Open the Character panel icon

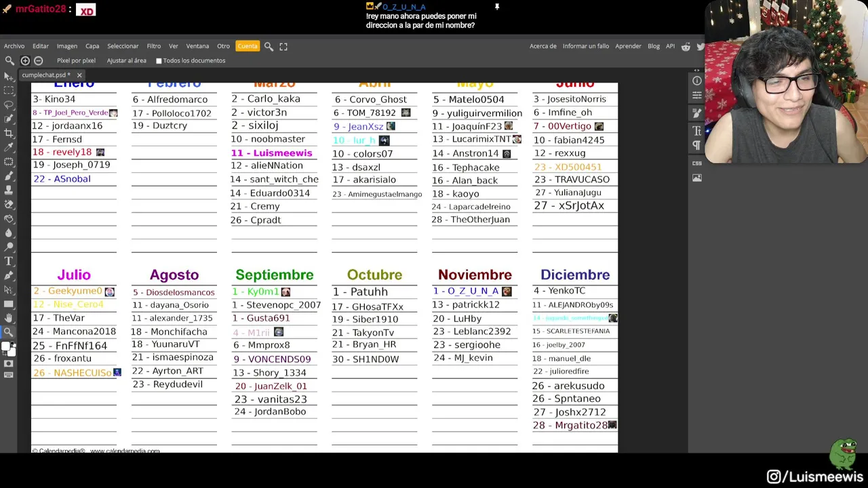coord(697,130)
